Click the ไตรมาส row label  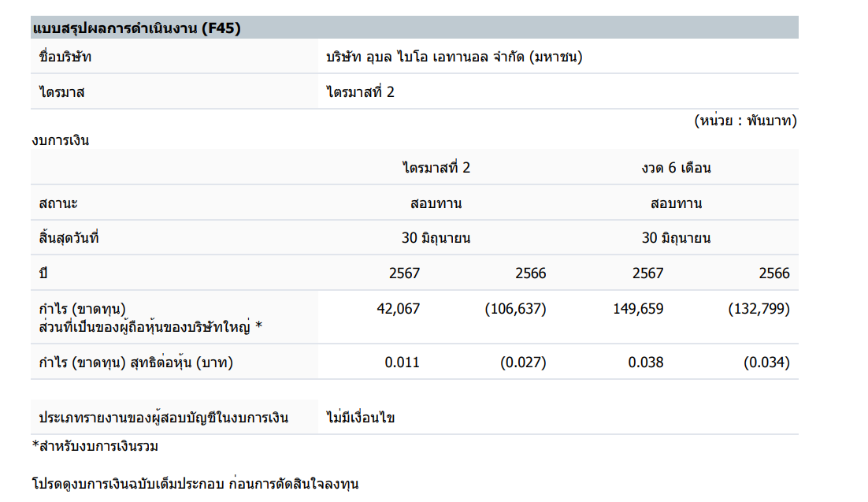click(62, 92)
